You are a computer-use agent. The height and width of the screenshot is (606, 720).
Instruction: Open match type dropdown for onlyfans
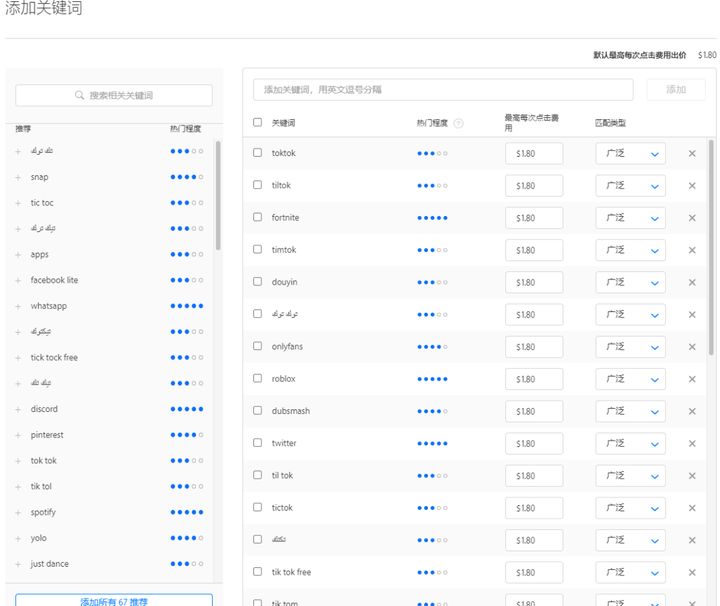click(x=630, y=347)
